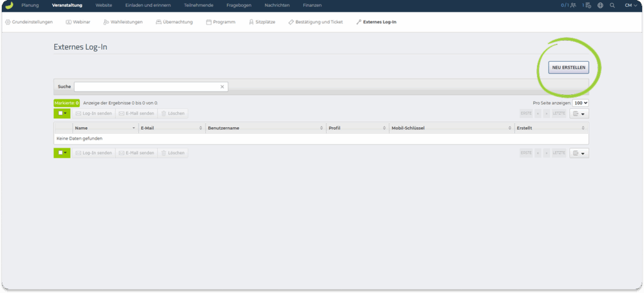Open the language globe icon
The width and height of the screenshot is (644, 293).
600,5
